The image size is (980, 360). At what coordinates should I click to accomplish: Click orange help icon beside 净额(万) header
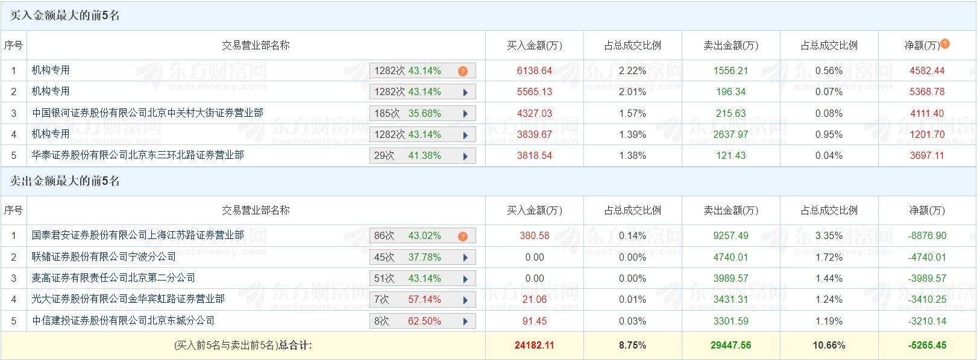pyautogui.click(x=944, y=43)
